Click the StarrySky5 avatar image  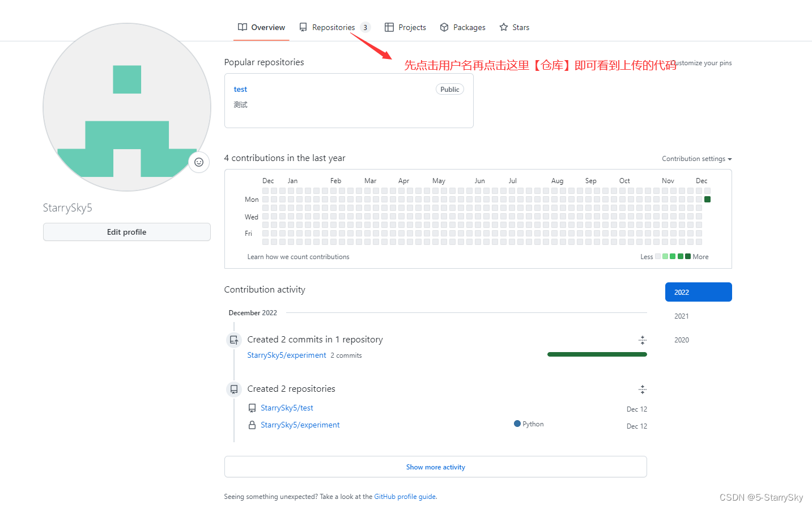pyautogui.click(x=127, y=107)
